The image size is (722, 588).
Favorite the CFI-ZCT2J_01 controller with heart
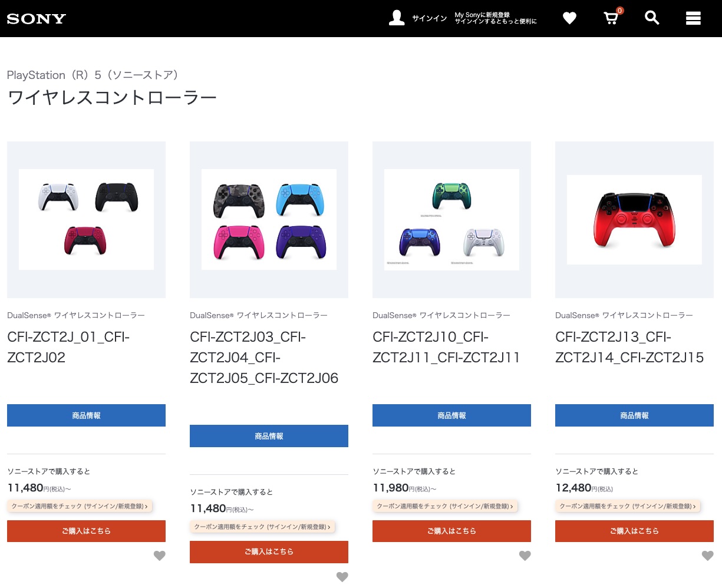pyautogui.click(x=159, y=556)
